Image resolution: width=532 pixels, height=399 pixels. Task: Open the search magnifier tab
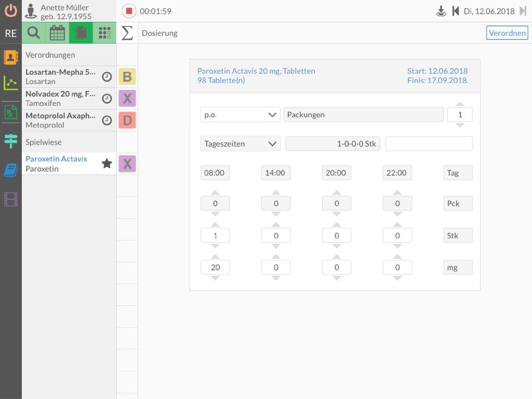coord(34,33)
